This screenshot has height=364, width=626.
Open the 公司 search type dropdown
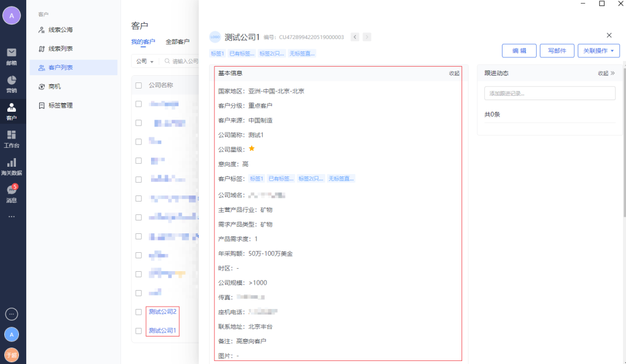[x=144, y=62]
